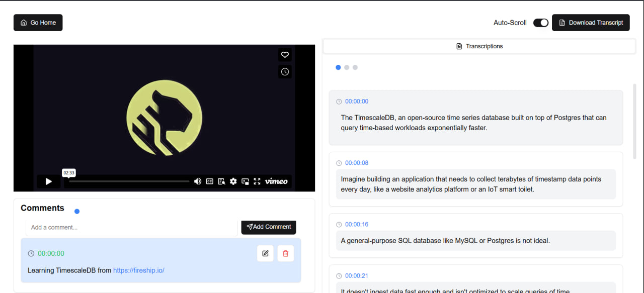This screenshot has height=293, width=644.
Task: Jump to comment timestamp 00:00:00
Action: pyautogui.click(x=51, y=253)
